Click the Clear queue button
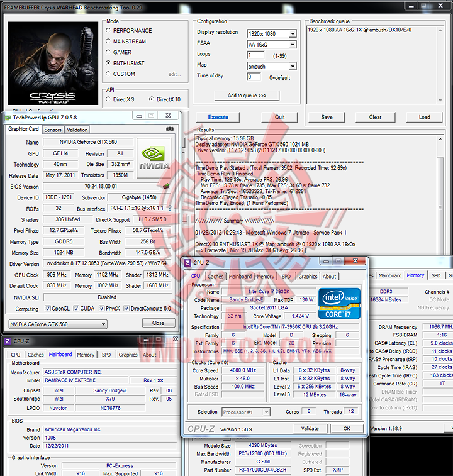453x476 pixels. pos(375,117)
